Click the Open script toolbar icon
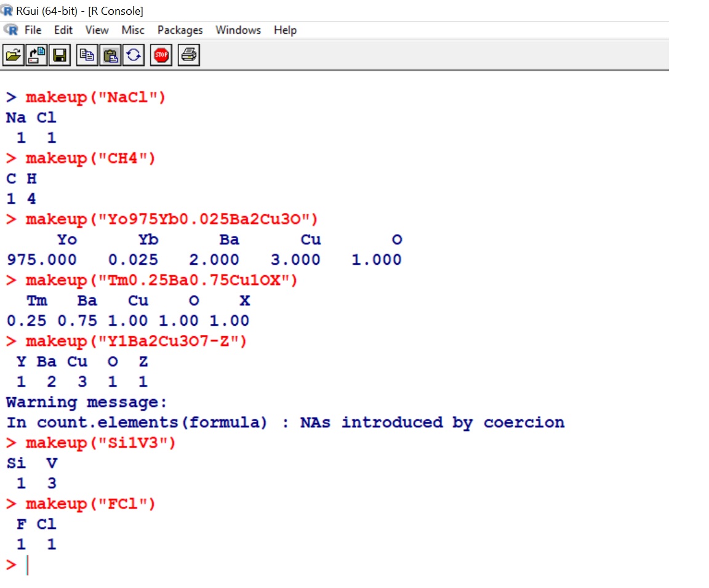Screen dimensions: 709x588 [x=12, y=56]
